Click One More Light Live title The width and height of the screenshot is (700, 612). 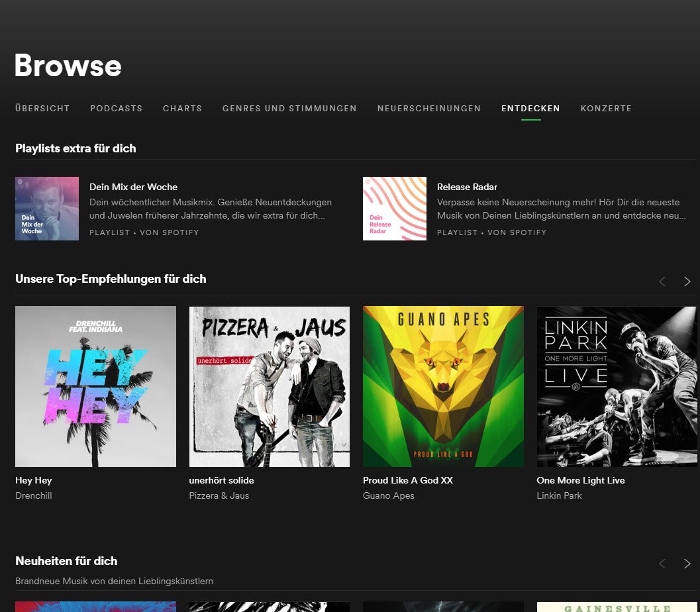580,480
